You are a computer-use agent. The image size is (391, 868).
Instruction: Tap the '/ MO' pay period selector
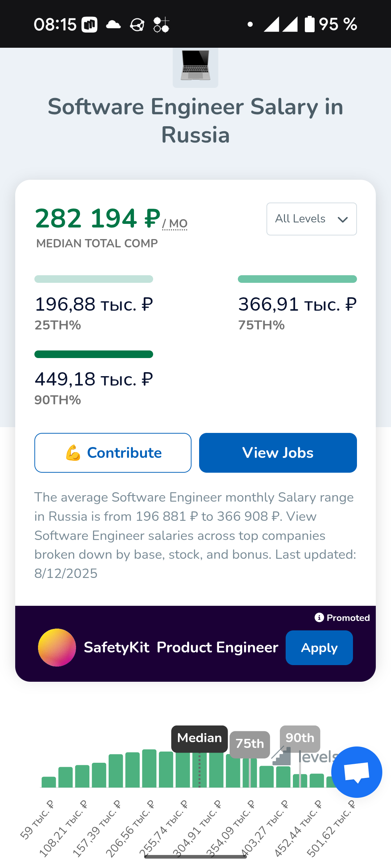[x=175, y=224]
